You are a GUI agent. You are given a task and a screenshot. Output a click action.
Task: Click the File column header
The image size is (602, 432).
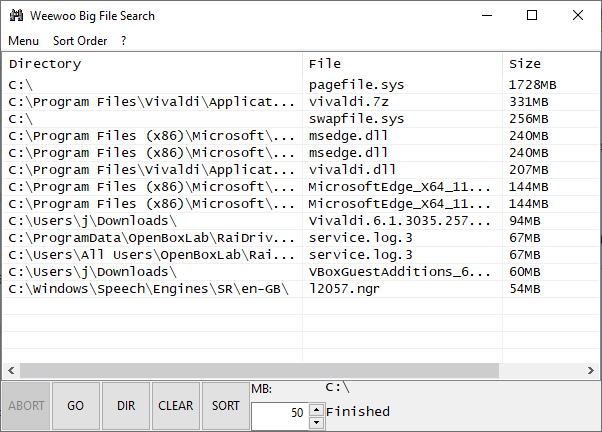click(400, 64)
